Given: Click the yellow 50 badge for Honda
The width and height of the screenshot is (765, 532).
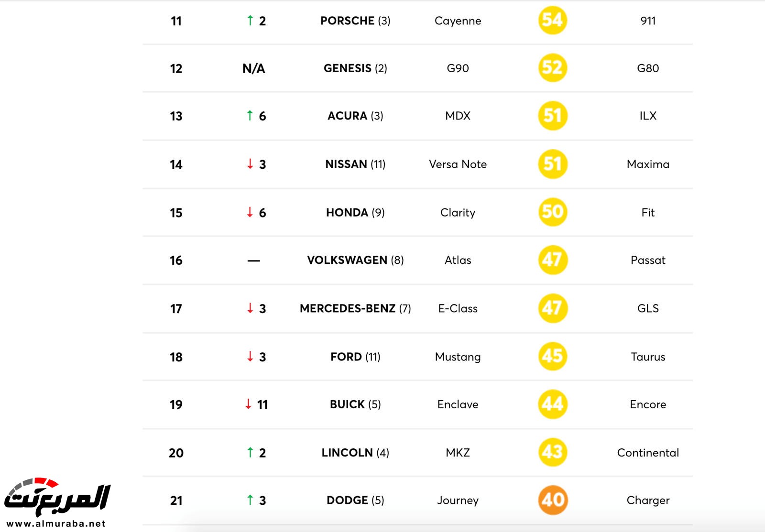Looking at the screenshot, I should pos(552,212).
